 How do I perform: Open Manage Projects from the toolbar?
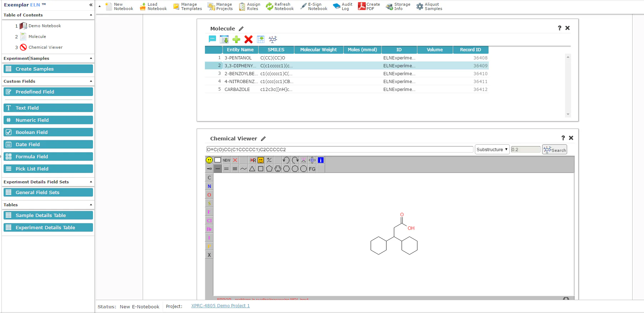click(x=220, y=6)
